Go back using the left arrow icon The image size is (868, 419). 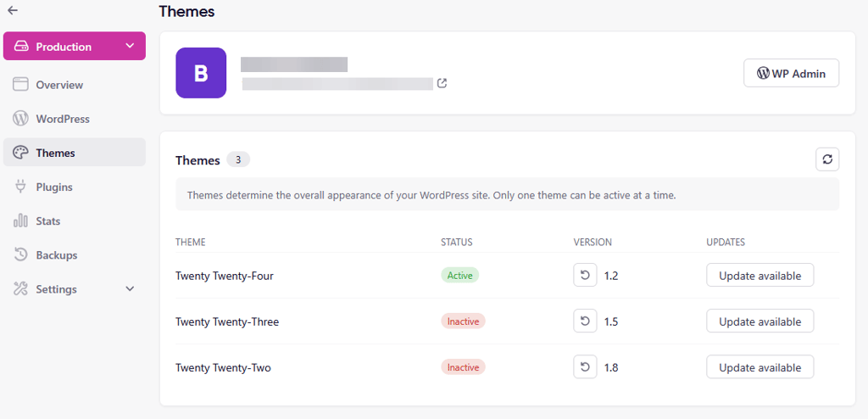[x=13, y=10]
